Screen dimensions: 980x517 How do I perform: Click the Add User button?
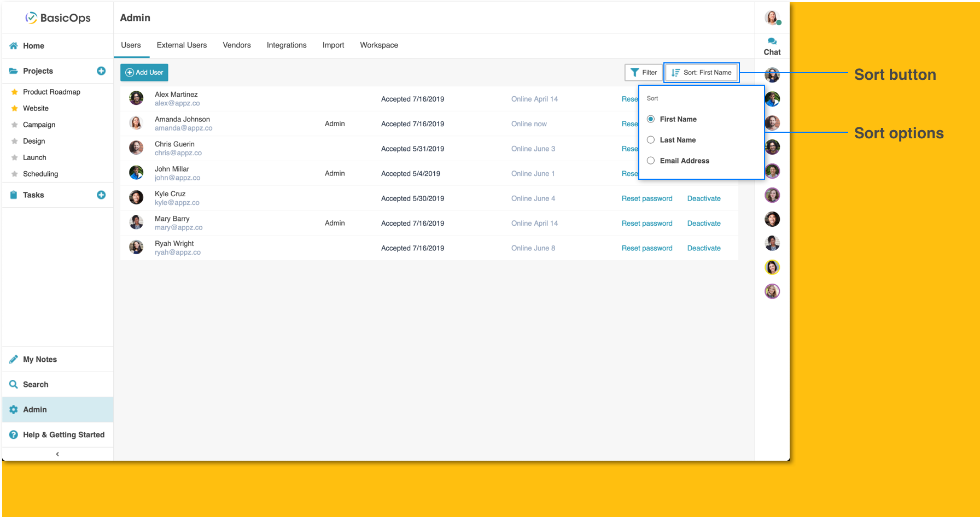(x=144, y=73)
